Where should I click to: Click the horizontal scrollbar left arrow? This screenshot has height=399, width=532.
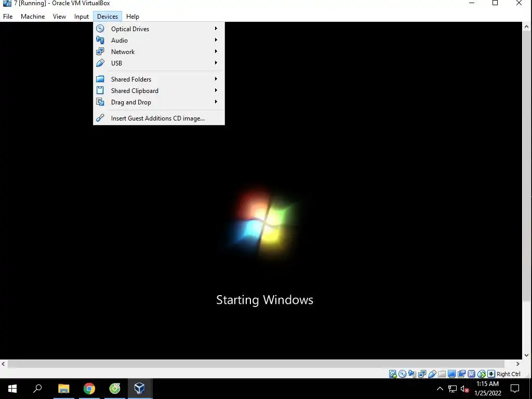click(4, 364)
